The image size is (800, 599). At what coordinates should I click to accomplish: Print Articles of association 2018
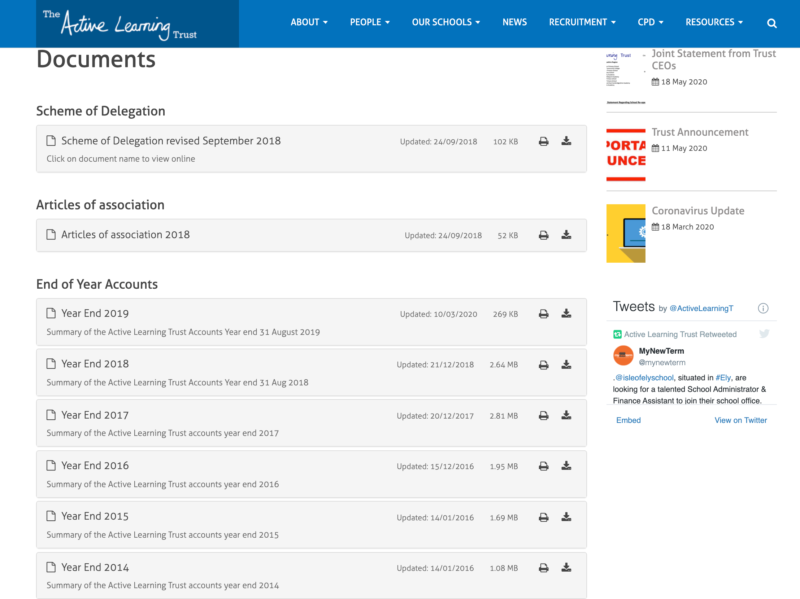tap(543, 235)
